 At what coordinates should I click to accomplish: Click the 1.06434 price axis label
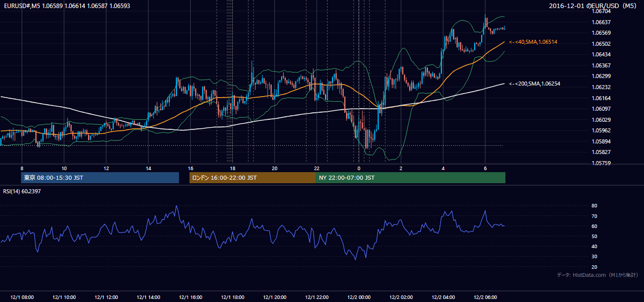(x=602, y=54)
